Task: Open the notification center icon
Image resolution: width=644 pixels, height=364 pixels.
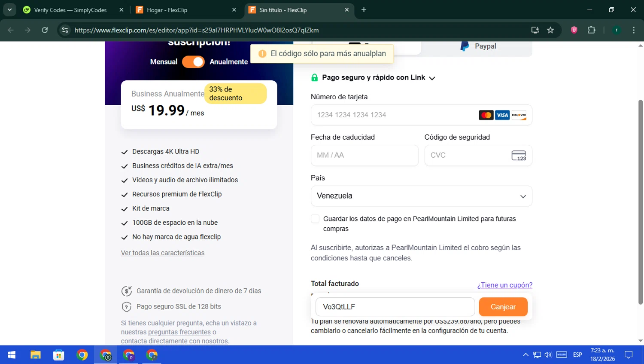Action: tap(629, 355)
